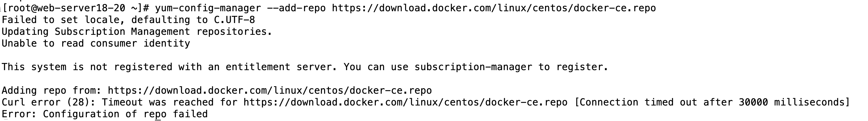Click the docker-ce.repo URL in command line
Screen dimensions: 868x121
click(494, 8)
